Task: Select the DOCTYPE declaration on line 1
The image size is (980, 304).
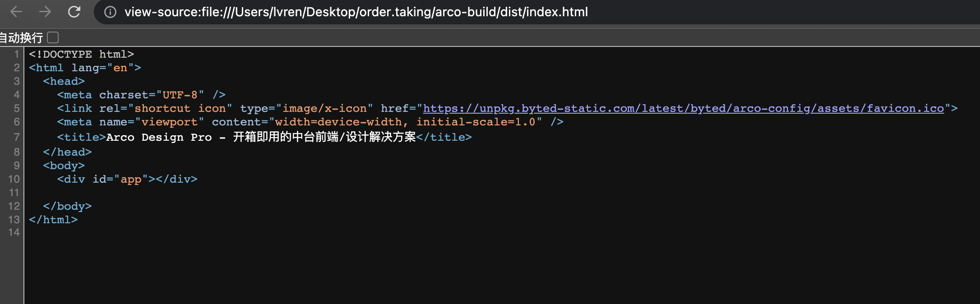Action: pyautogui.click(x=80, y=54)
